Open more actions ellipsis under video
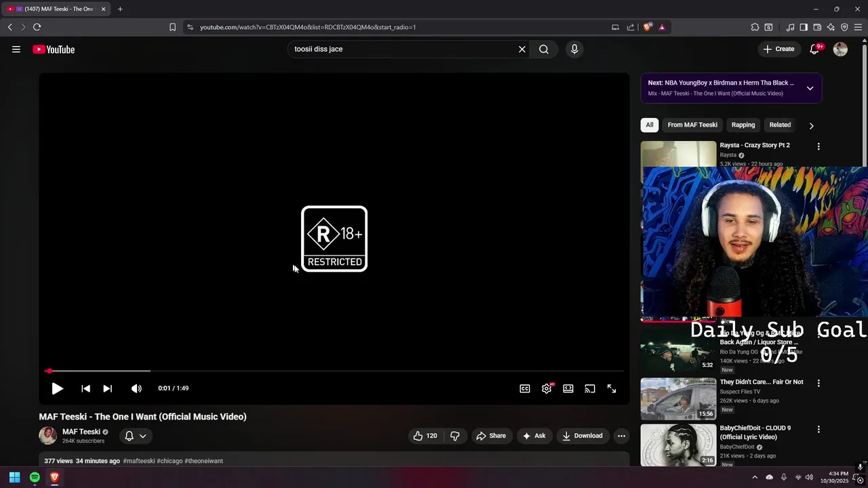868x488 pixels. (x=621, y=436)
